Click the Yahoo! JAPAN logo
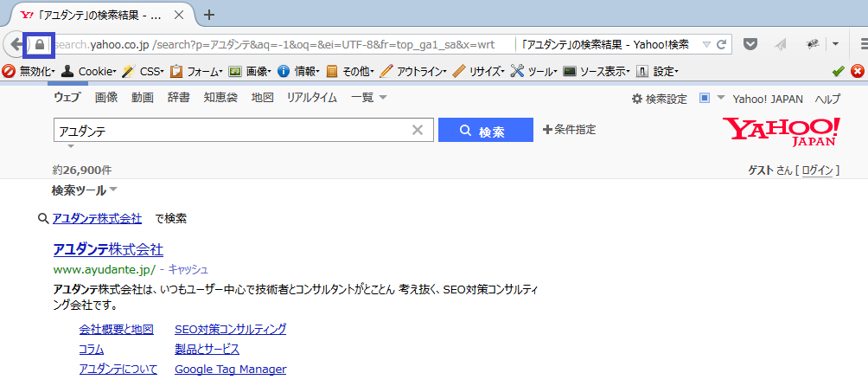868x386 pixels. click(781, 132)
